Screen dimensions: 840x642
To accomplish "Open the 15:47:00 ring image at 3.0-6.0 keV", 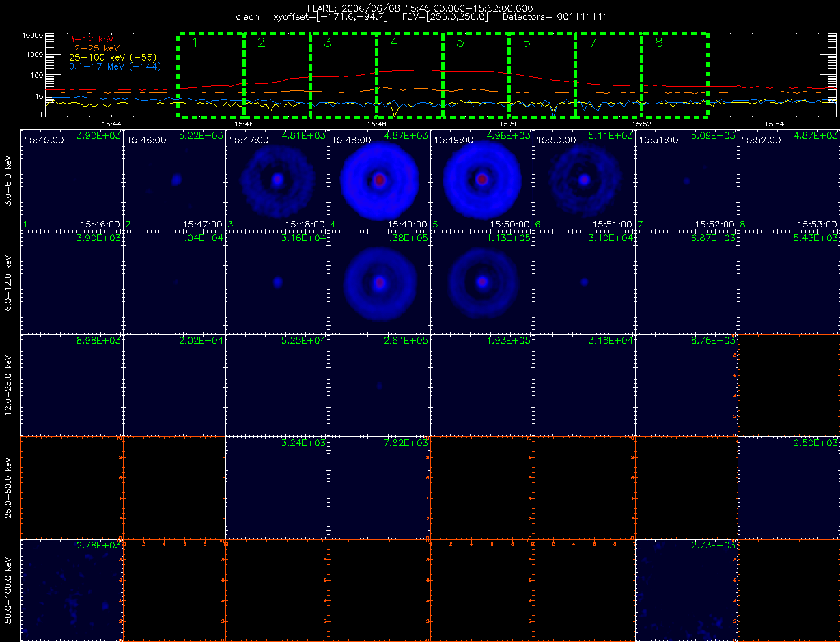I will tap(277, 180).
